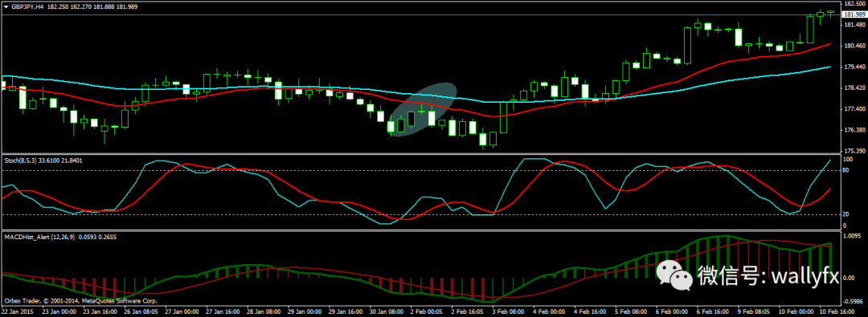Screen dimensions: 868x317
Task: Click the 179.440 price scale label
Action: 854,67
